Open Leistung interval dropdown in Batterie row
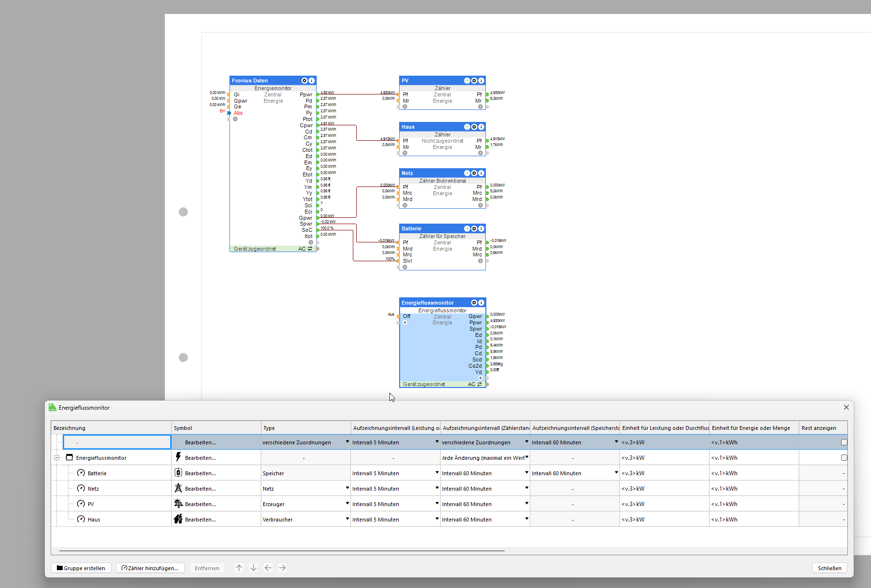The image size is (871, 588). pos(437,473)
